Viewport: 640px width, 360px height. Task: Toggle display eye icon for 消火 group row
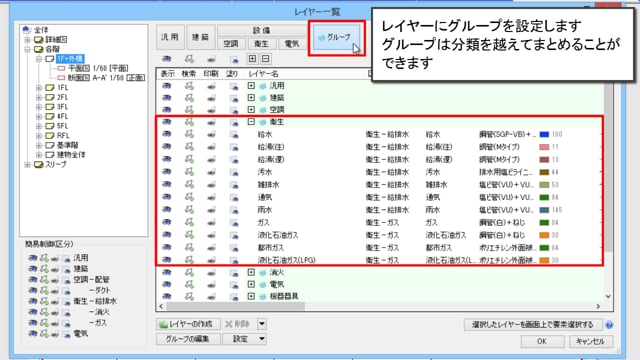(x=167, y=272)
